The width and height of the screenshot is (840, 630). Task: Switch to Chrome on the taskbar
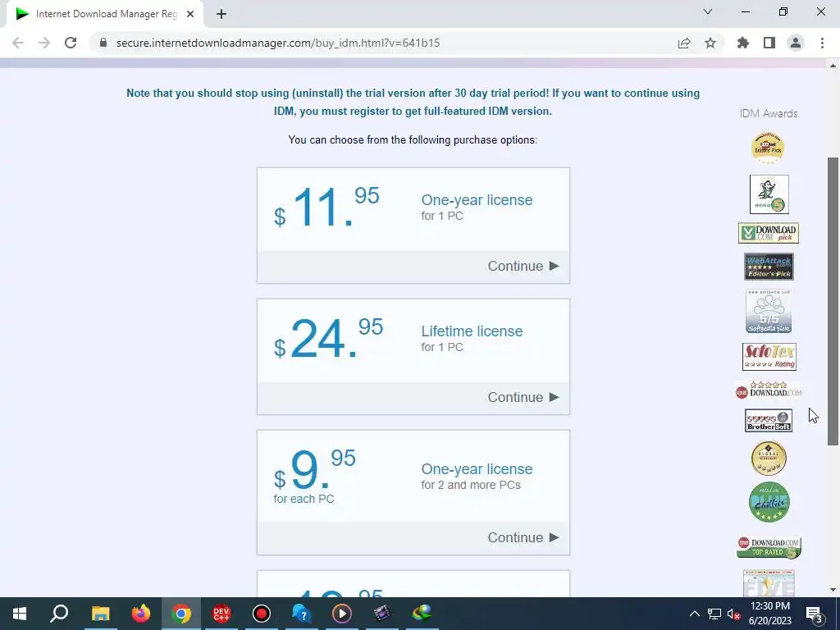[181, 614]
